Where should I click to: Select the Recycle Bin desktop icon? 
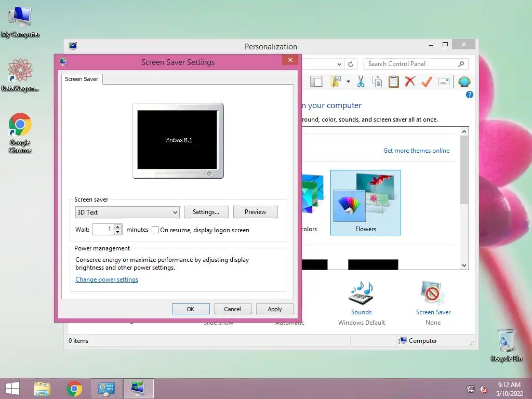point(506,345)
